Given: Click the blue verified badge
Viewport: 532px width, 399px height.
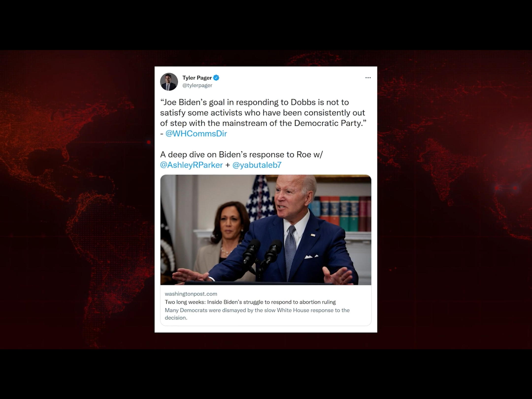Looking at the screenshot, I should 216,78.
